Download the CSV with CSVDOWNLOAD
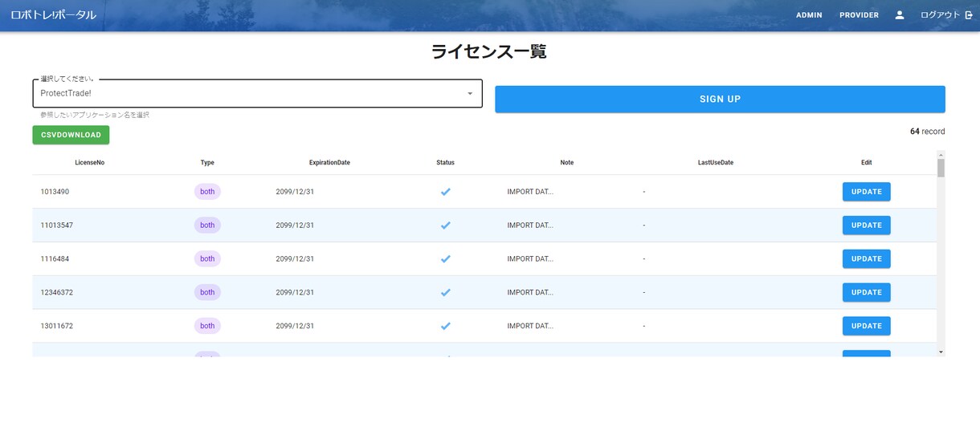Viewport: 980px width, 427px height. 71,135
